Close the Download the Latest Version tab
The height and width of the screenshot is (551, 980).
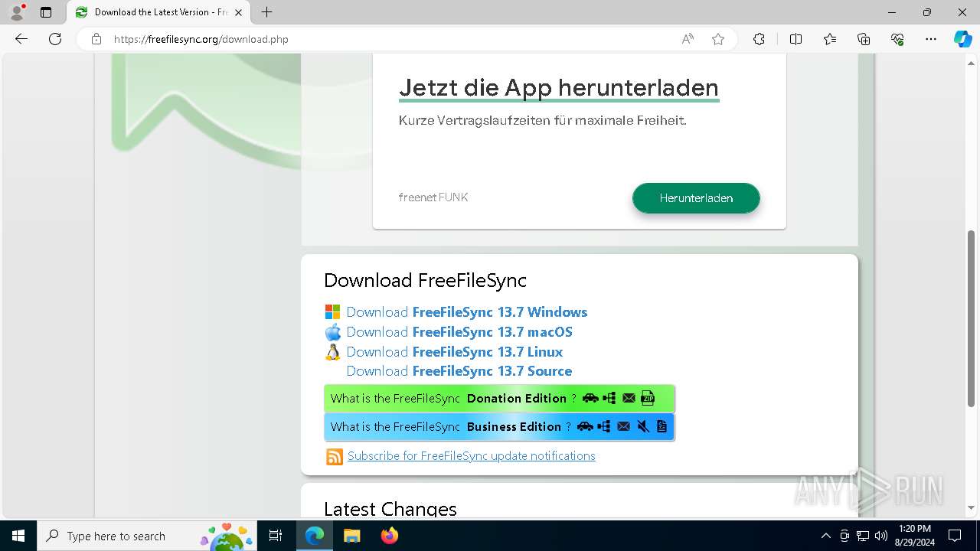(238, 12)
